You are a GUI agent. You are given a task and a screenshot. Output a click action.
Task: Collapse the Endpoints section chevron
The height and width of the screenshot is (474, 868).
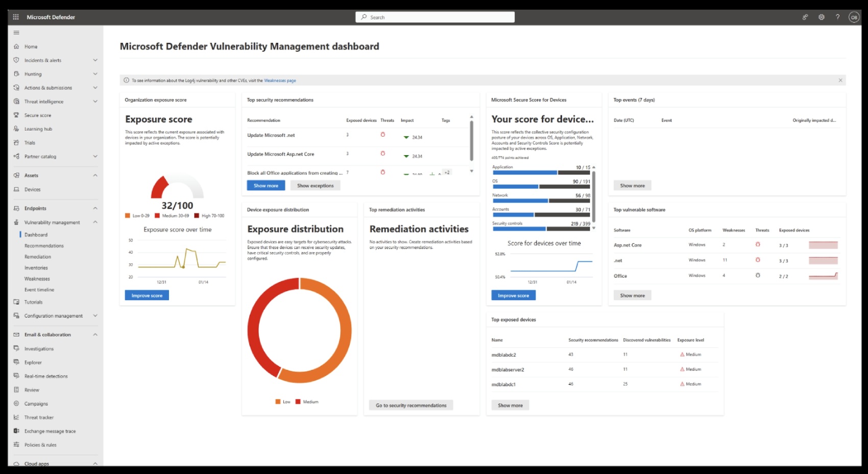pos(95,208)
